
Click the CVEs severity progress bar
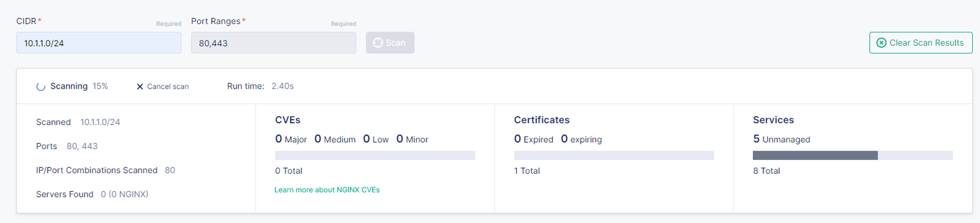[x=375, y=156]
